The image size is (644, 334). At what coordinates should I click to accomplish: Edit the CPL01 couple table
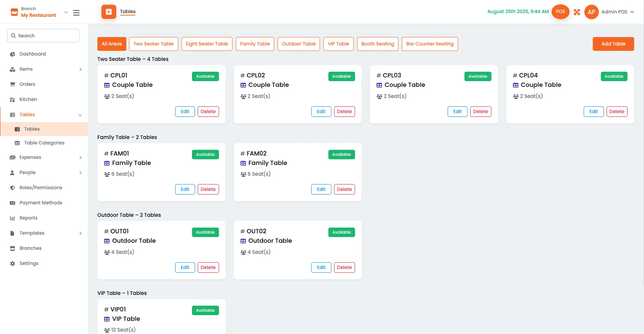coord(185,112)
